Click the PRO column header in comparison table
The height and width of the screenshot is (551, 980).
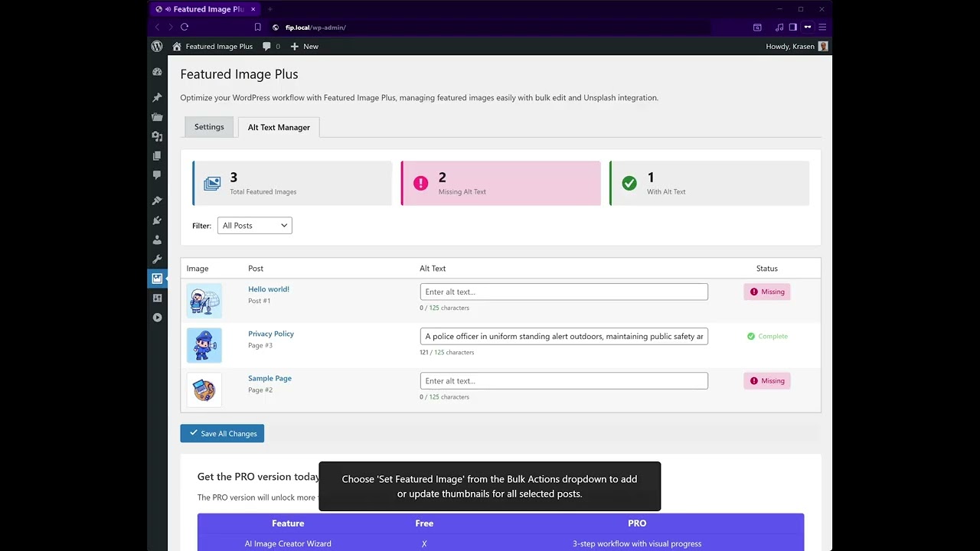pyautogui.click(x=637, y=523)
